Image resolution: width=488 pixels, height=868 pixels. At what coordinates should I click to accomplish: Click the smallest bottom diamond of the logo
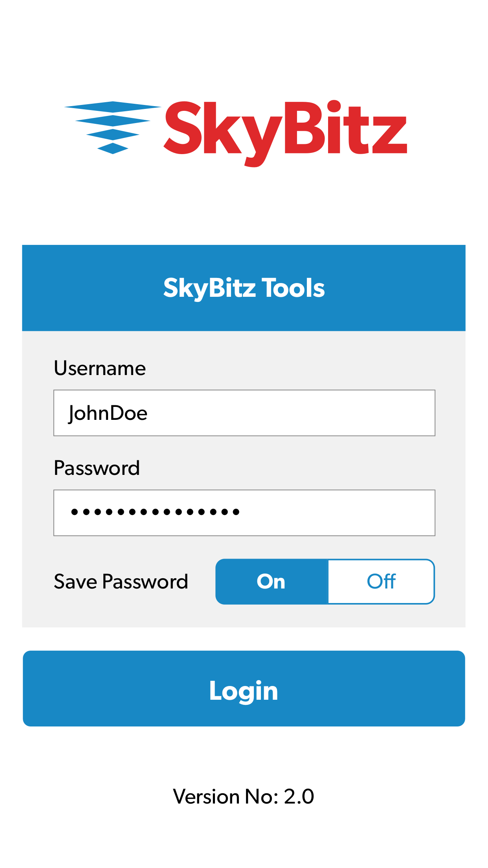tap(113, 149)
